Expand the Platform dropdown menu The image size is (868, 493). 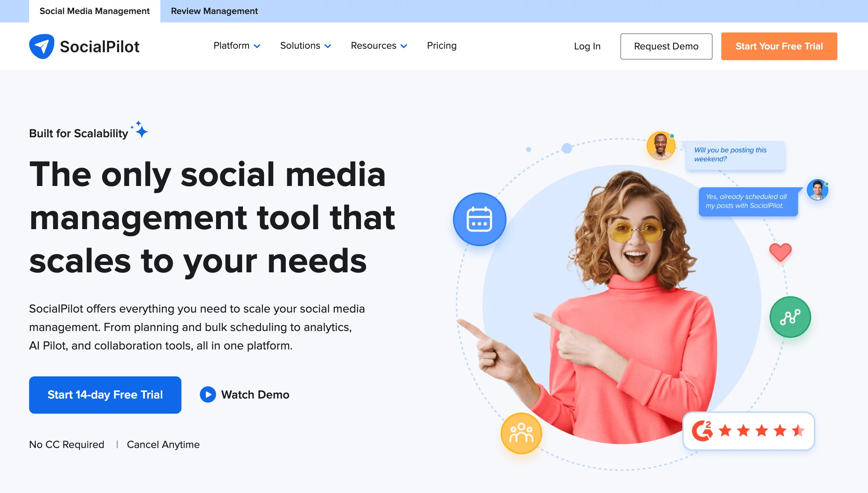click(x=236, y=46)
